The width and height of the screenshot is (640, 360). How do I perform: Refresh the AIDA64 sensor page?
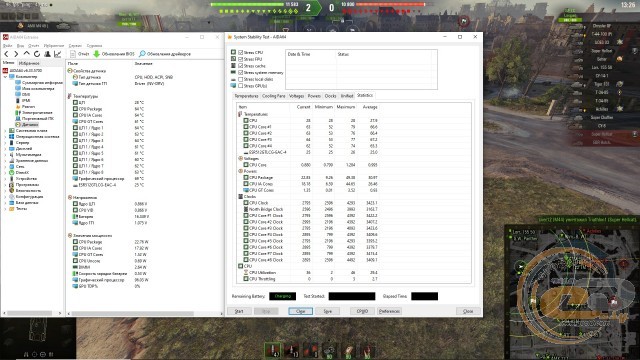click(37, 54)
